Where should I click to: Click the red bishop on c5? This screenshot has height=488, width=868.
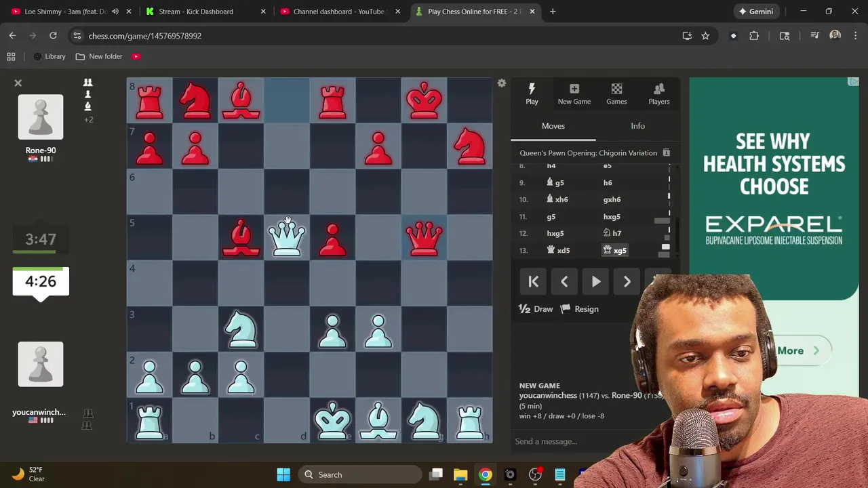tap(241, 237)
